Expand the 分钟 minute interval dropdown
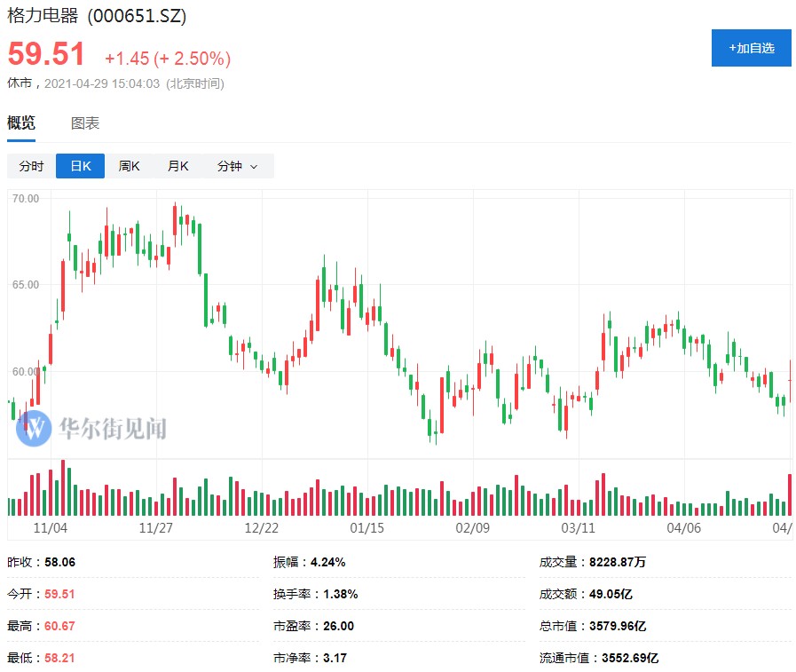 pyautogui.click(x=237, y=166)
